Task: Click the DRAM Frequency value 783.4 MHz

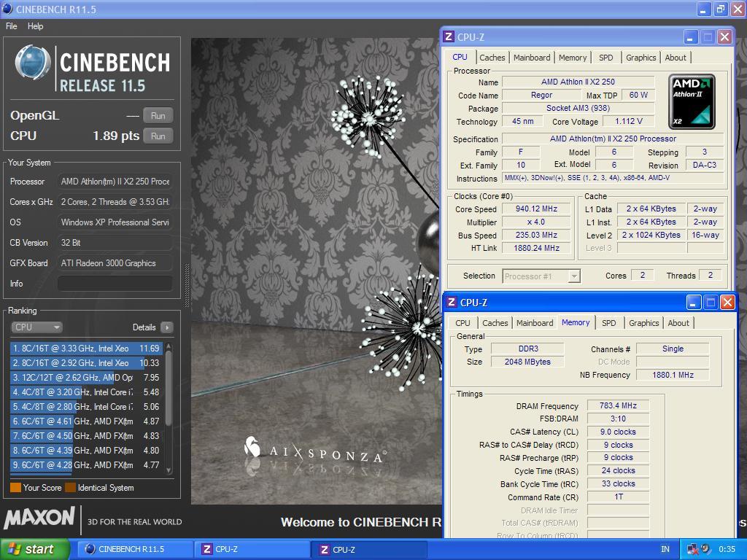Action: pyautogui.click(x=618, y=405)
